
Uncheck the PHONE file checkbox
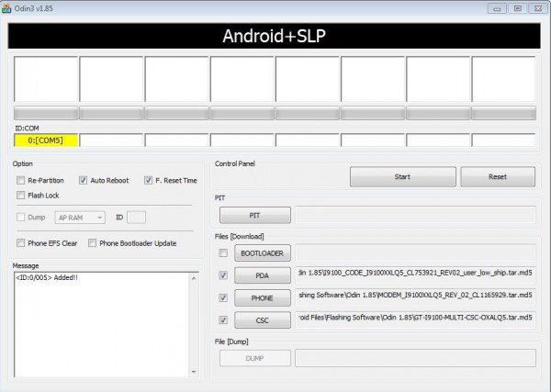(x=223, y=297)
